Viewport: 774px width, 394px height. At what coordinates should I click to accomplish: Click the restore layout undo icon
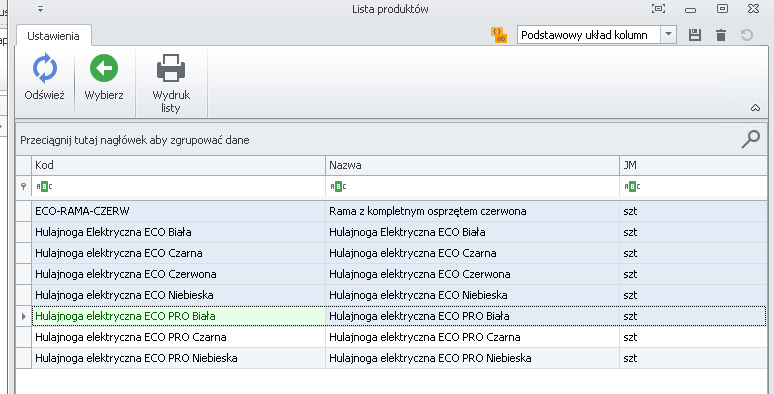point(747,35)
